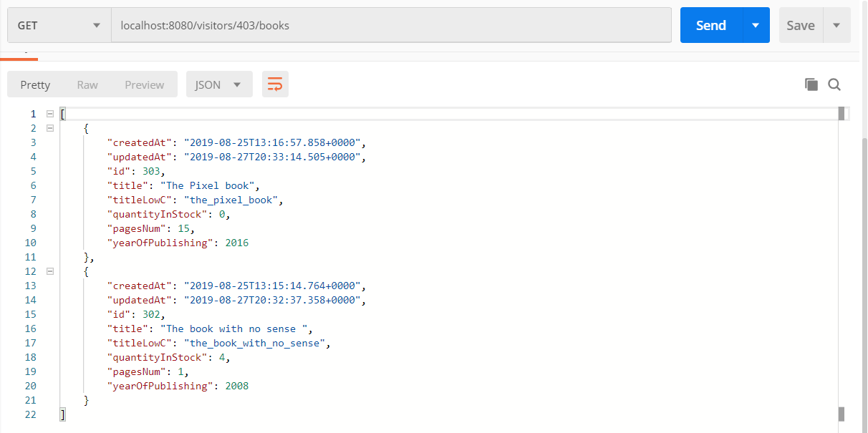Collapse the object starting at line 12
The width and height of the screenshot is (868, 433).
[x=50, y=271]
